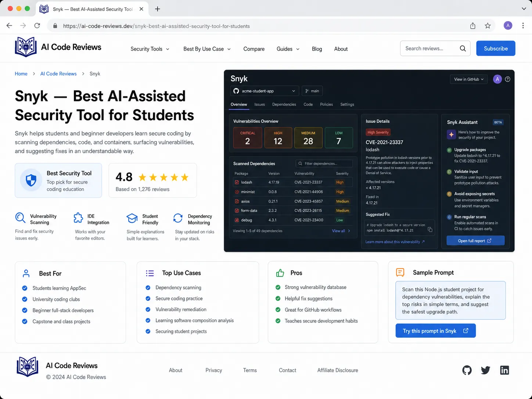Click the Dependency Monitoring refresh icon

coord(178,218)
